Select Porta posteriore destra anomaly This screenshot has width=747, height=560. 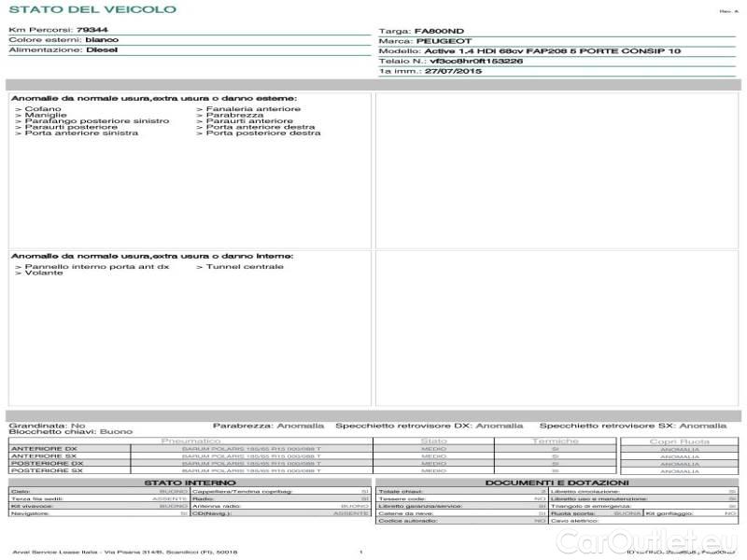261,133
